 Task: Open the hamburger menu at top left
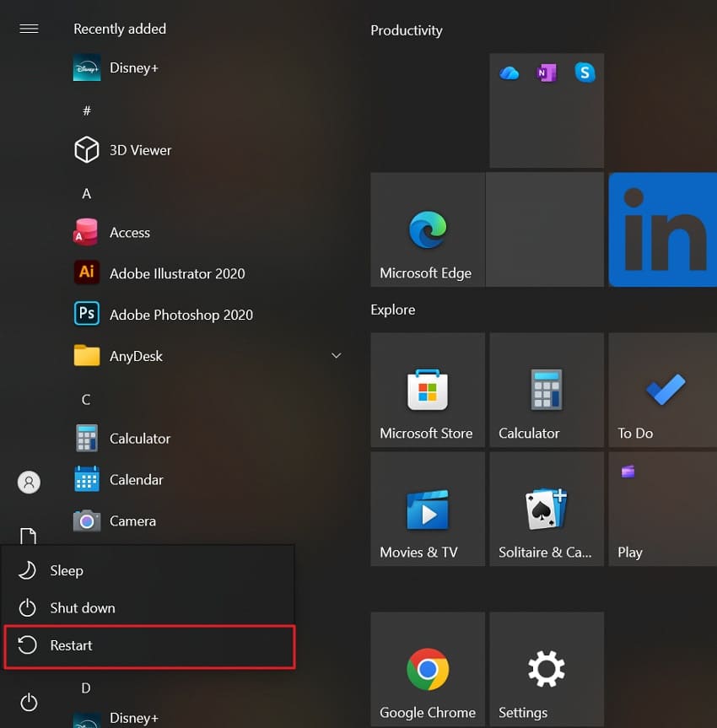click(x=29, y=29)
